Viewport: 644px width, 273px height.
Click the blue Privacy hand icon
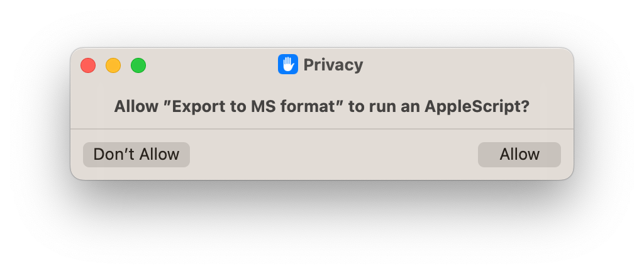287,64
